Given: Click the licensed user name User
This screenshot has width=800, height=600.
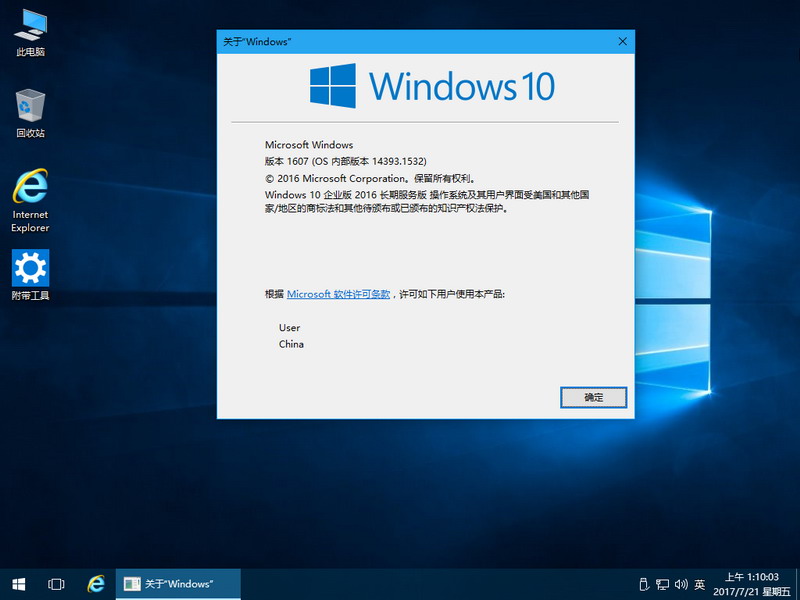Looking at the screenshot, I should pos(289,328).
